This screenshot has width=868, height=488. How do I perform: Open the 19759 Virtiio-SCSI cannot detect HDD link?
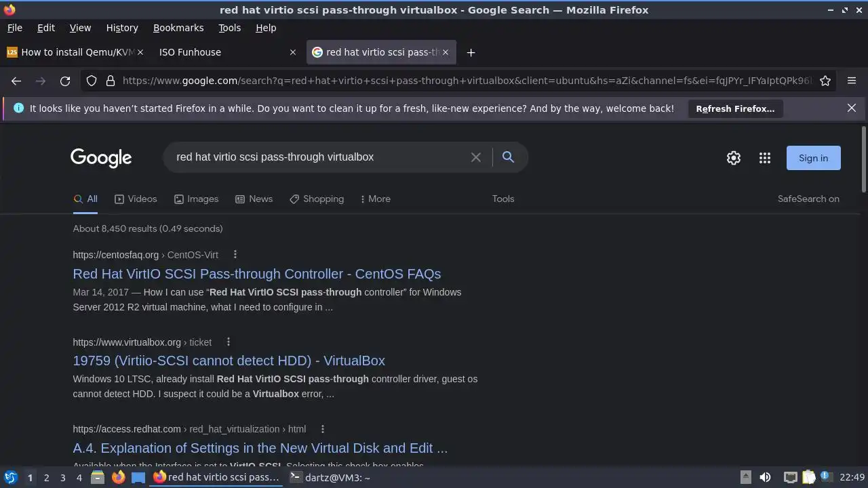pos(229,361)
